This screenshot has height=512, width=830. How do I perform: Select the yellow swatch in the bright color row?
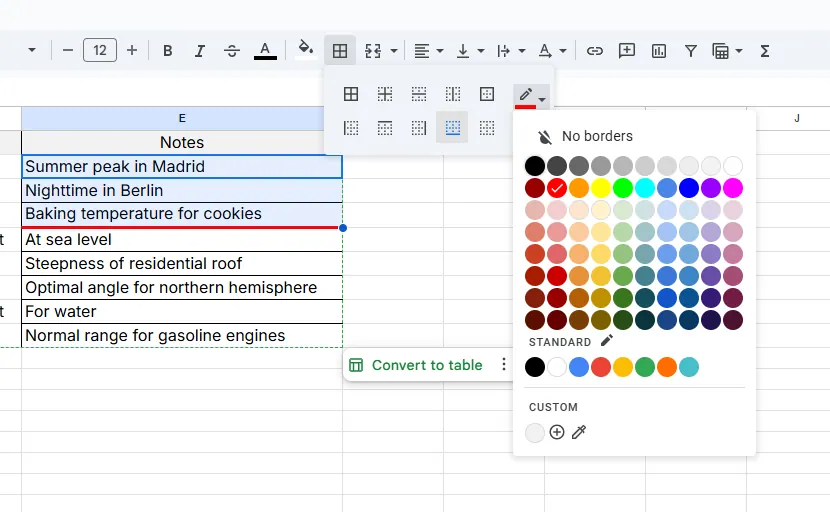(601, 188)
